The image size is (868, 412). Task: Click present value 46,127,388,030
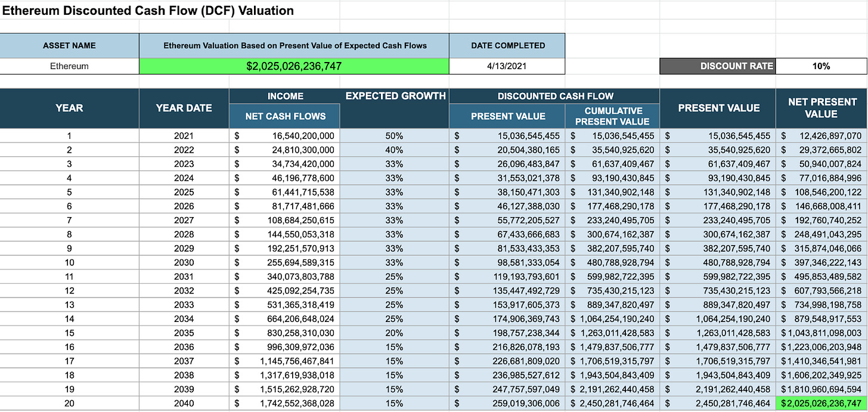coord(507,206)
